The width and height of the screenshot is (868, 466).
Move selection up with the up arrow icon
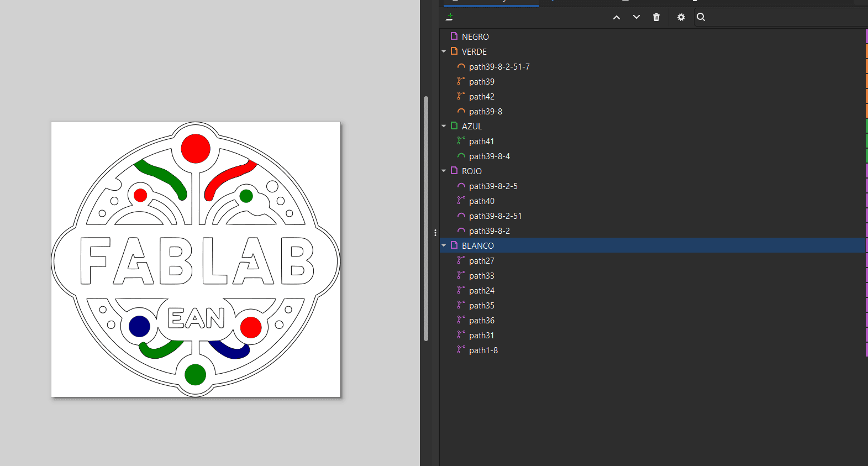617,17
